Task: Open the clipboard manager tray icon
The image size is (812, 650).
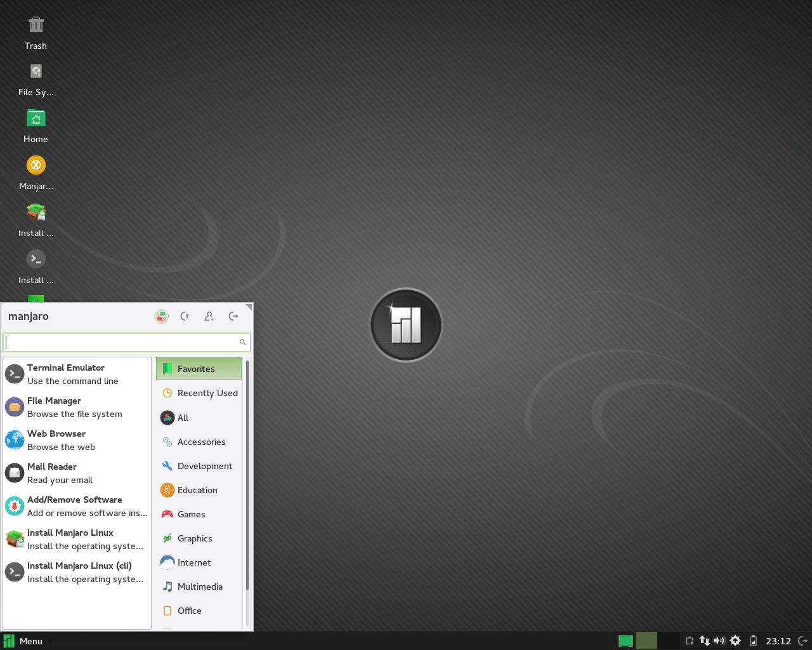Action: click(x=690, y=641)
